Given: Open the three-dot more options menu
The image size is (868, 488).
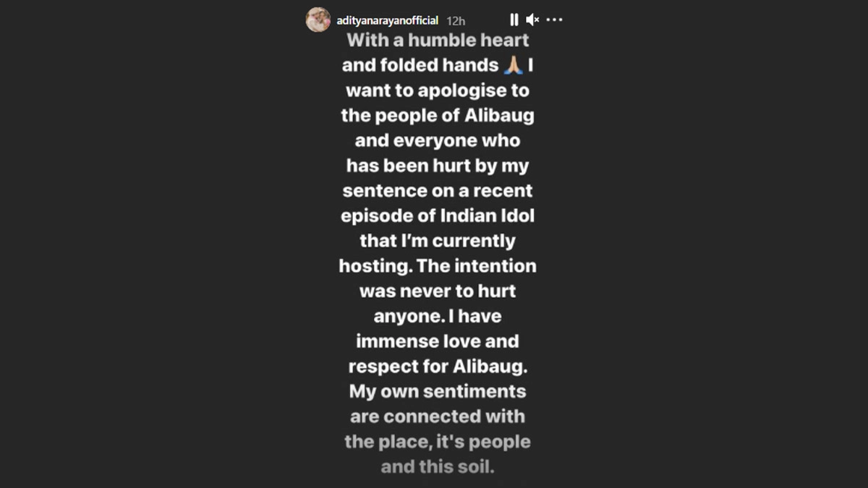Looking at the screenshot, I should pos(554,20).
